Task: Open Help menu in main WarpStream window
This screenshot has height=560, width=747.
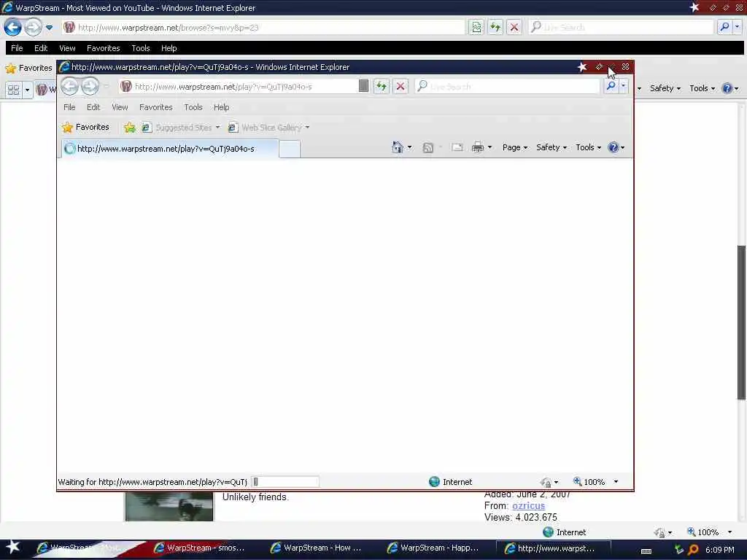Action: click(x=169, y=48)
